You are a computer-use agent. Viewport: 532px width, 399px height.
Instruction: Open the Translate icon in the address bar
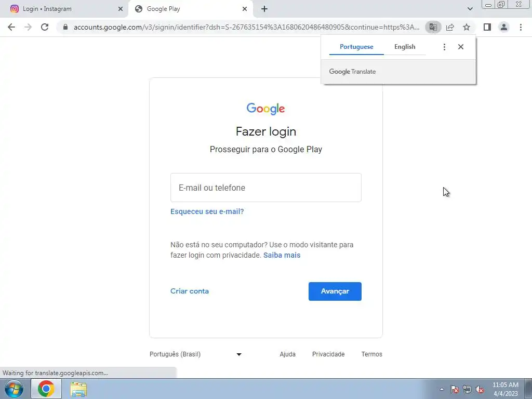(x=433, y=27)
